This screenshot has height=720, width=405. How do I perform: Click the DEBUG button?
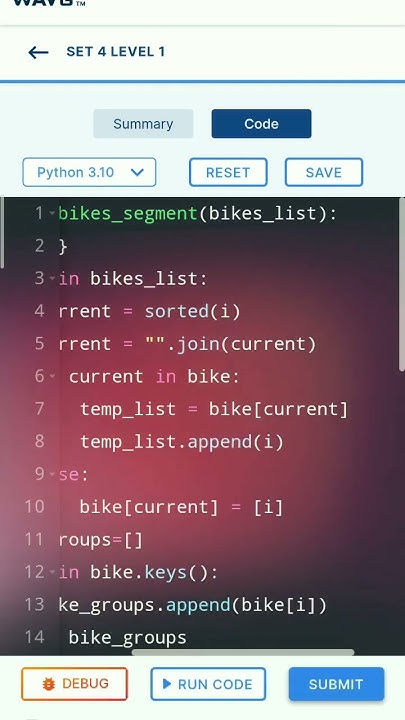click(x=74, y=684)
